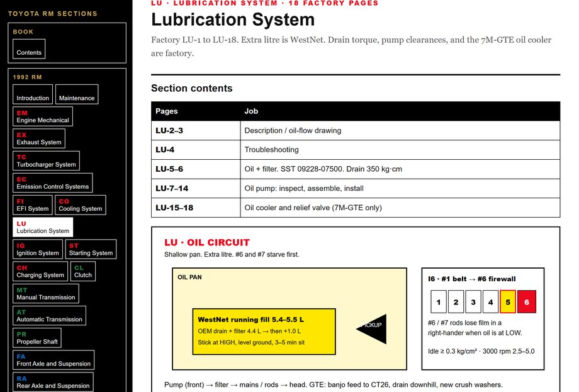Open CL Clutch section
This screenshot has width=579, height=392.
(x=83, y=272)
